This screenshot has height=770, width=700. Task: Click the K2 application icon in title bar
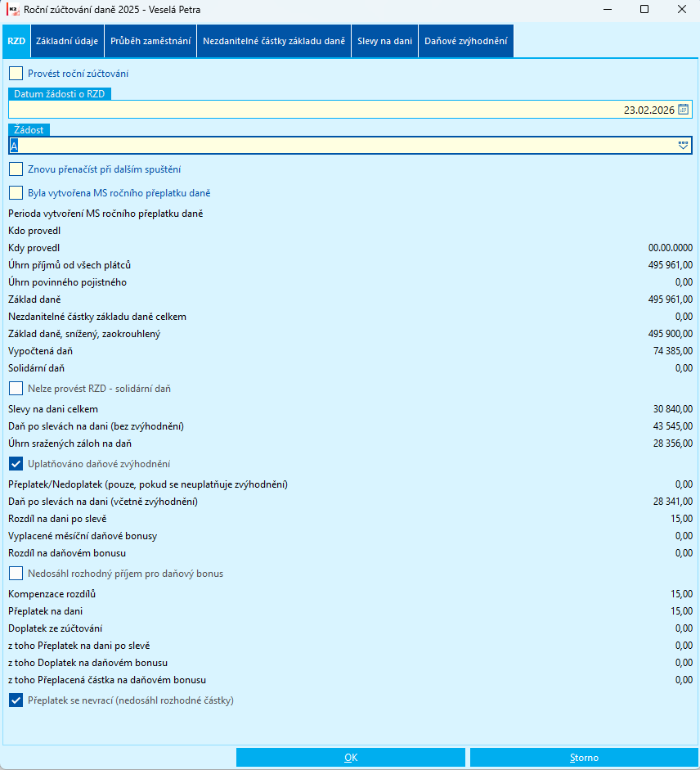(x=13, y=9)
